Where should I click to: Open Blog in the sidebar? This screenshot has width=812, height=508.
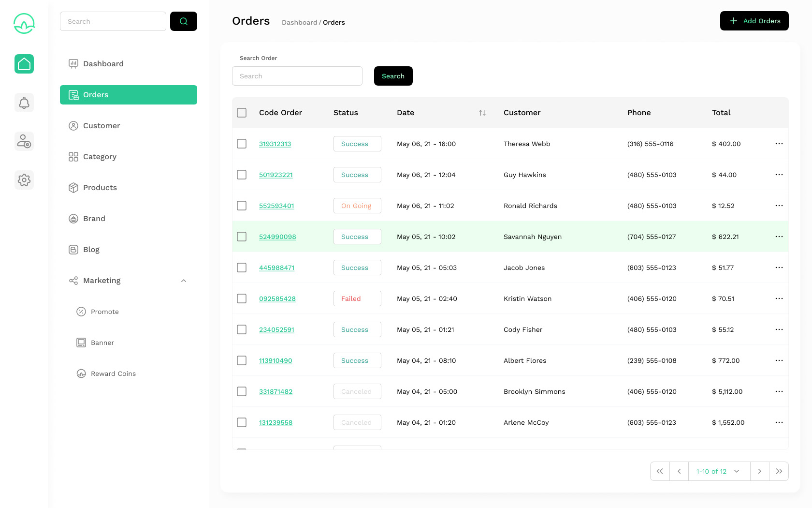(x=129, y=250)
